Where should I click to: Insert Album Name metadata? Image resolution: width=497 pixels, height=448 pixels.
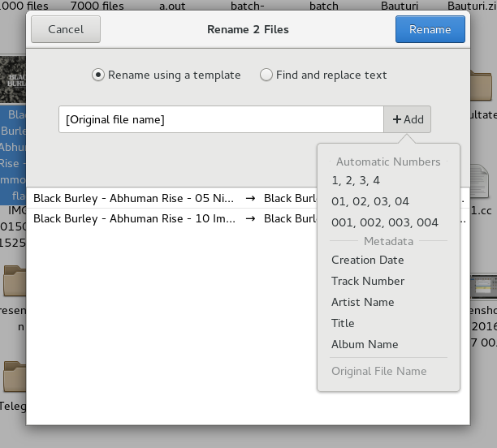tap(364, 344)
